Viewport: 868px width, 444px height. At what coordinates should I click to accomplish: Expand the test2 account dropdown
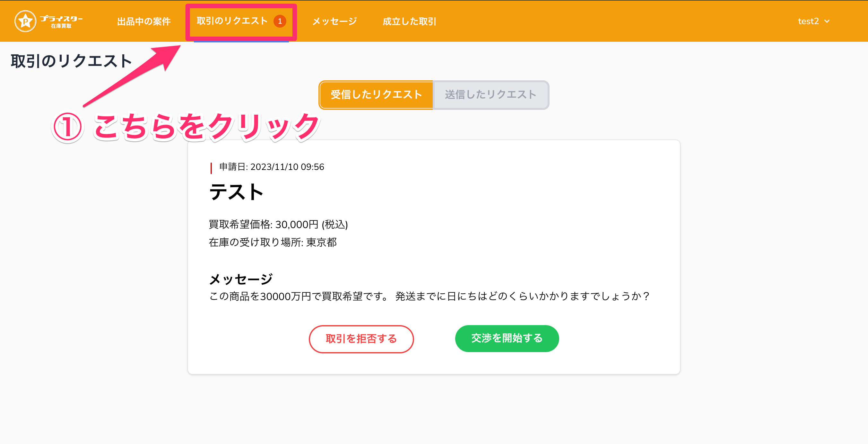813,21
